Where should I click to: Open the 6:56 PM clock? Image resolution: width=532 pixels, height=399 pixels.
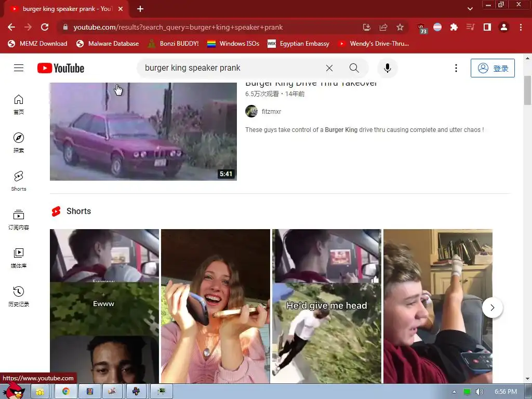pos(506,392)
